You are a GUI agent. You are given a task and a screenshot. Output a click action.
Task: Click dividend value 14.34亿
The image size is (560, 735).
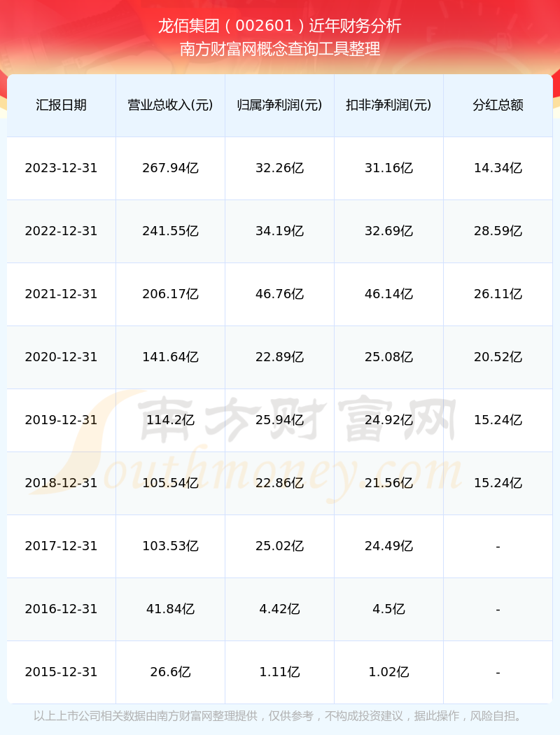pos(498,168)
